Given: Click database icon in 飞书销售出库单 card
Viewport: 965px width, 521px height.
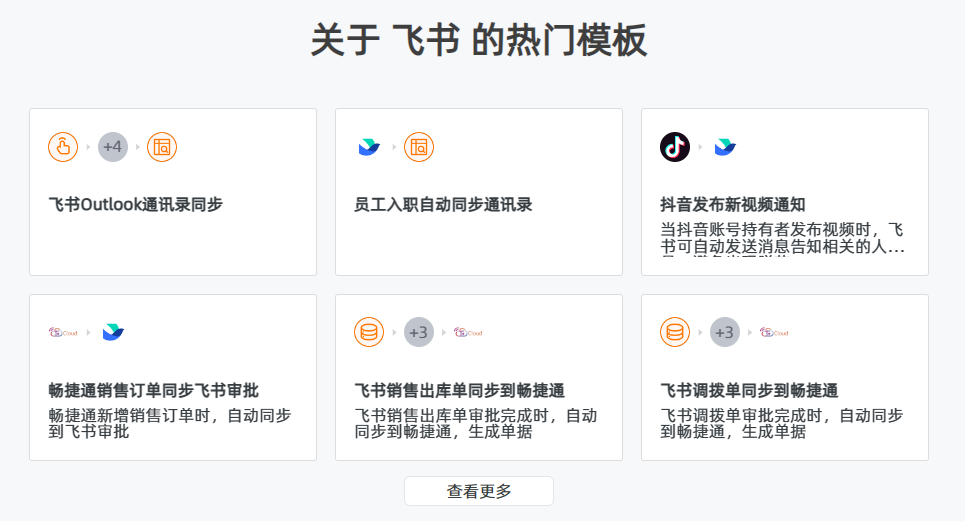Looking at the screenshot, I should pyautogui.click(x=369, y=332).
